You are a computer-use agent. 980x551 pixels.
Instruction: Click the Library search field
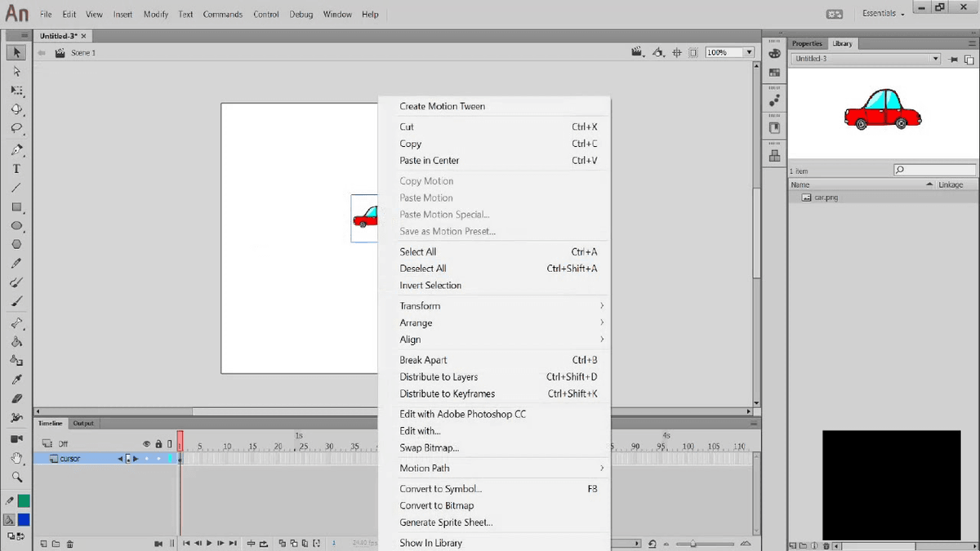[934, 170]
